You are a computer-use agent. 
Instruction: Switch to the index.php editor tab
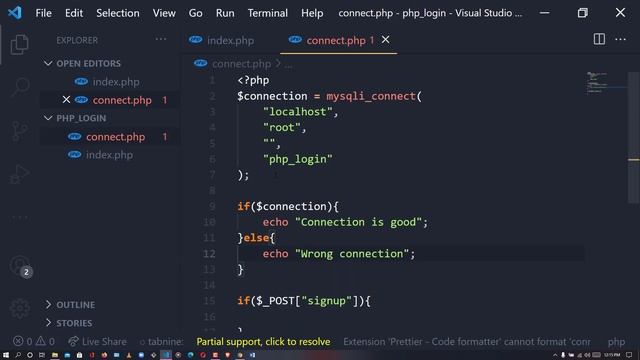pyautogui.click(x=222, y=40)
